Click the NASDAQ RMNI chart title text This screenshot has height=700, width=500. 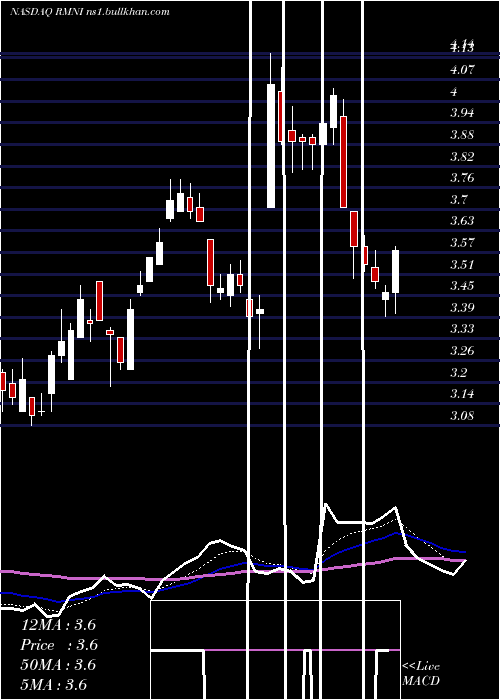pos(90,12)
